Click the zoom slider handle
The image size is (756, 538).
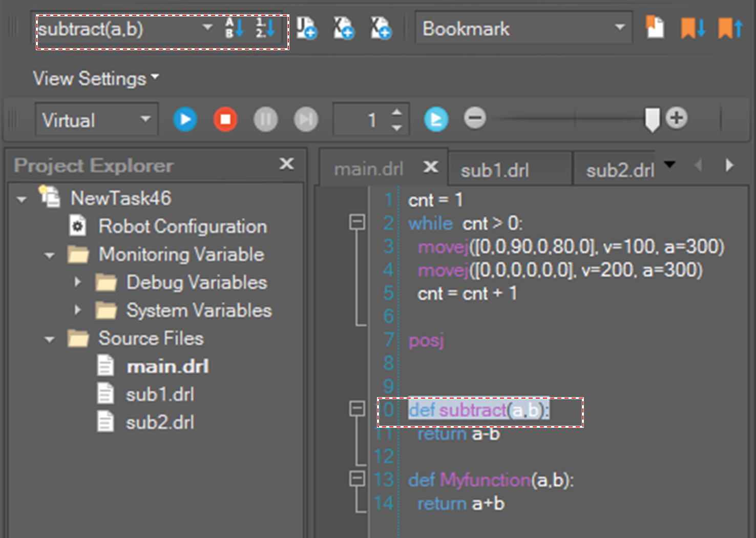(652, 119)
